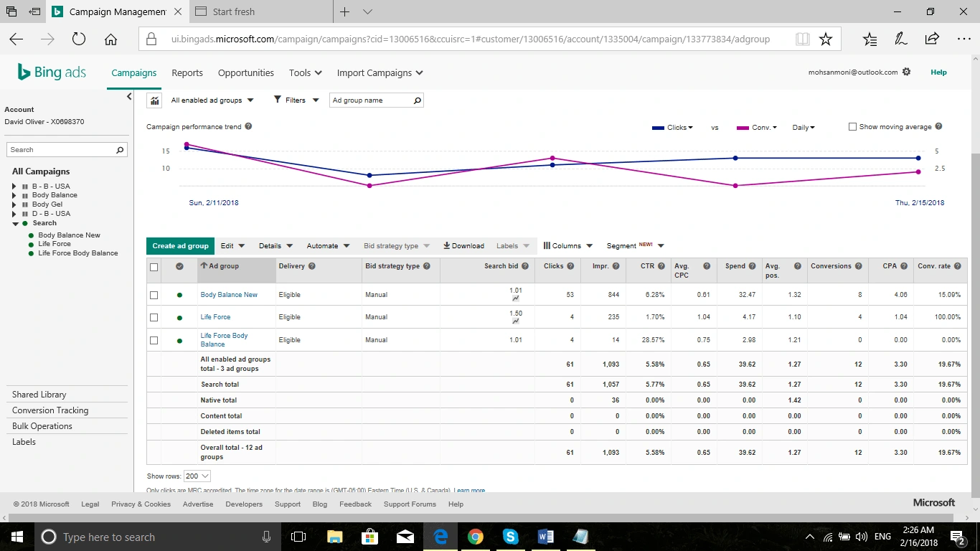Check the Life Force Body Balance row checkbox
This screenshot has width=980, height=551.
(x=154, y=340)
